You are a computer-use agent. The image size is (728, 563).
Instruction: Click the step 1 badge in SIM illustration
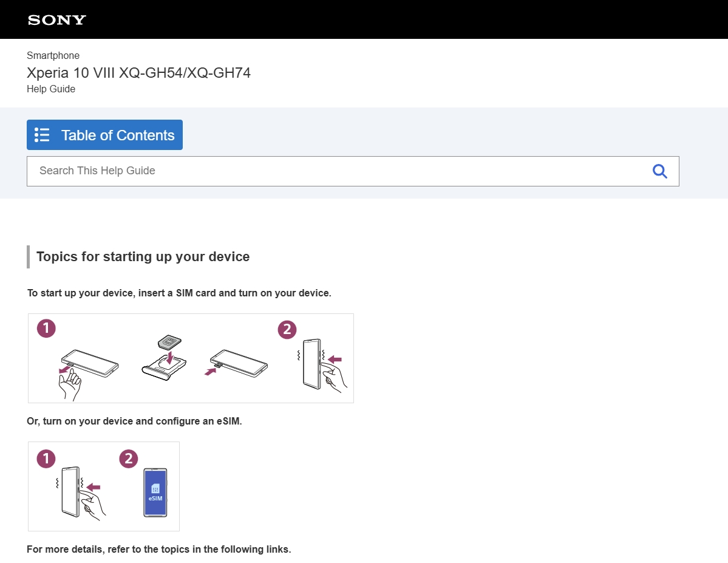coord(46,329)
